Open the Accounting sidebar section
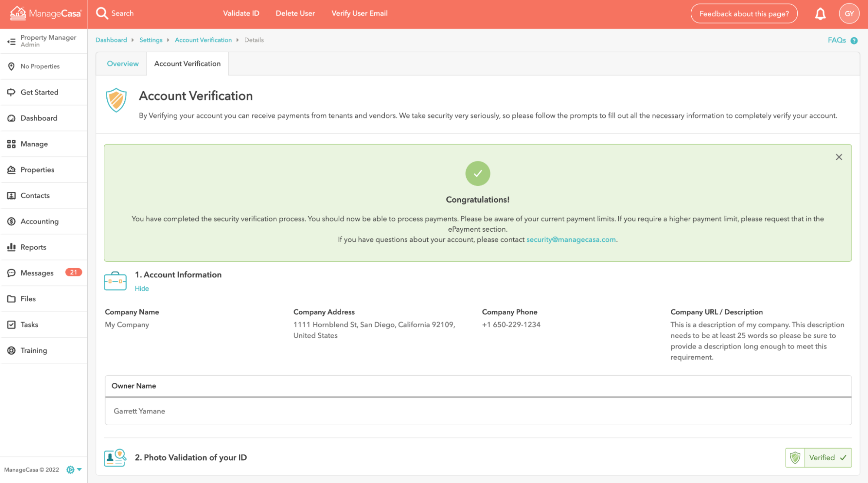Viewport: 868px width, 483px height. [40, 221]
